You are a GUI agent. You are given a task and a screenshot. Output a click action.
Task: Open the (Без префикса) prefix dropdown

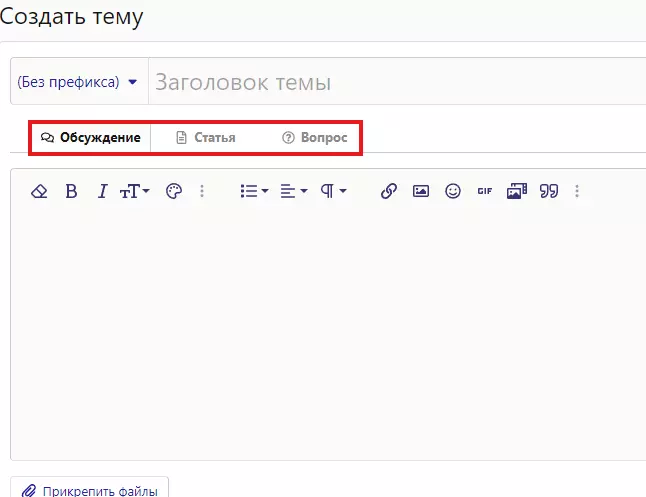pos(78,82)
